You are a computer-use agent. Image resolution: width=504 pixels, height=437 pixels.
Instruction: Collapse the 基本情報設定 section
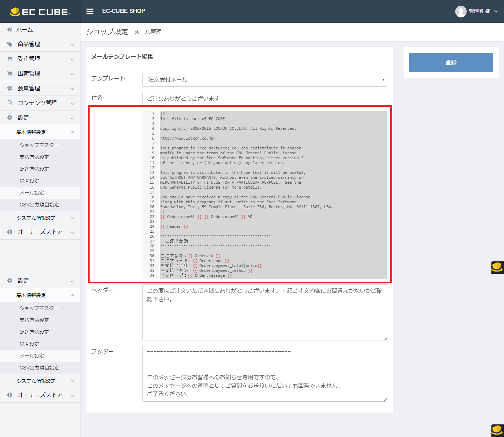[40, 132]
